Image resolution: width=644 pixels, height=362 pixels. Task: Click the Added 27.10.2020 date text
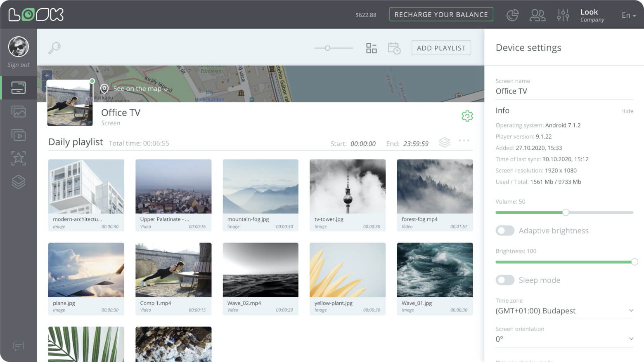pyautogui.click(x=529, y=148)
